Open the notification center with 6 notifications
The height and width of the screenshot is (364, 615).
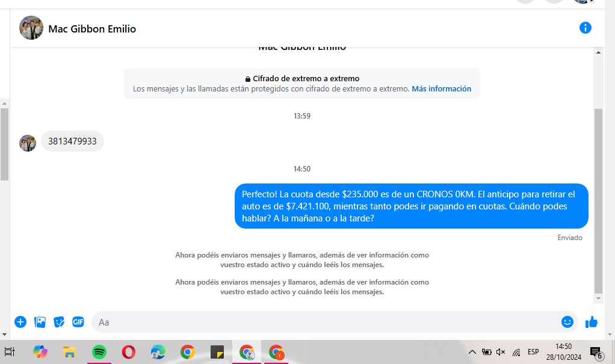(596, 353)
